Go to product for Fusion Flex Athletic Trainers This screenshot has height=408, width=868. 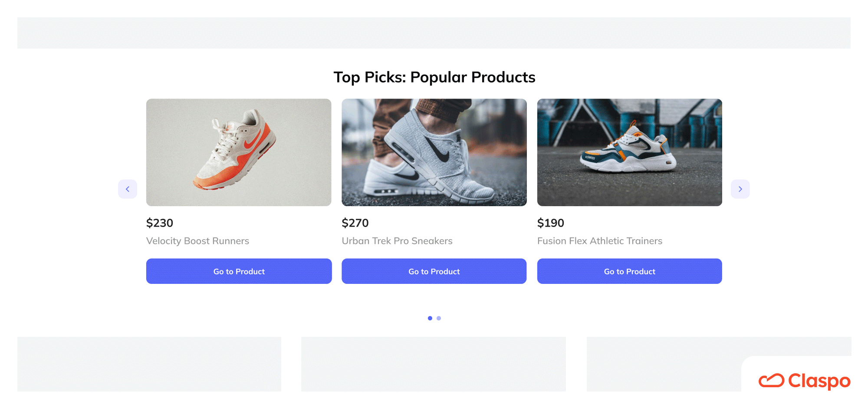(630, 271)
